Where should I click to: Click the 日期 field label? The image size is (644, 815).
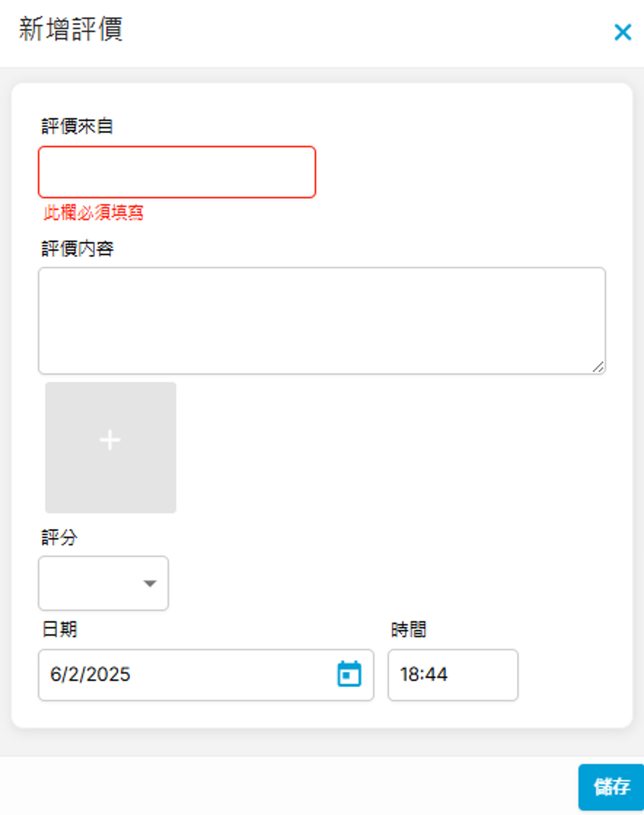[60, 630]
